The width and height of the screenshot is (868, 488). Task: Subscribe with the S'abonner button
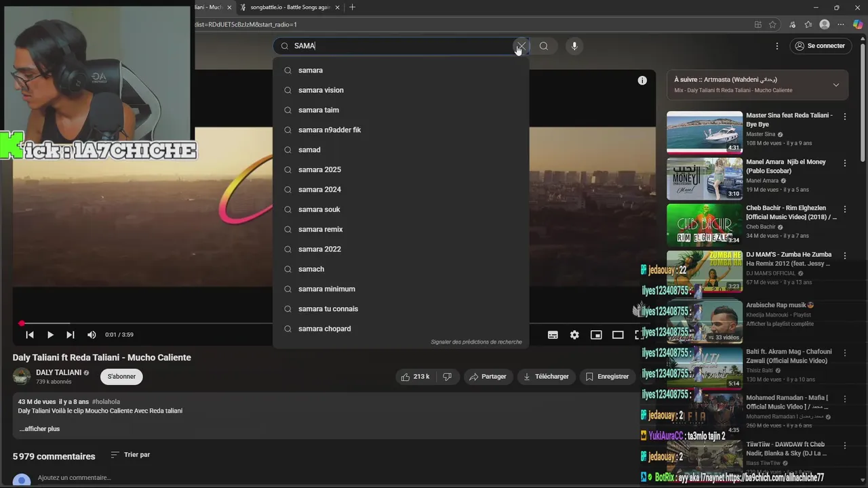(121, 377)
